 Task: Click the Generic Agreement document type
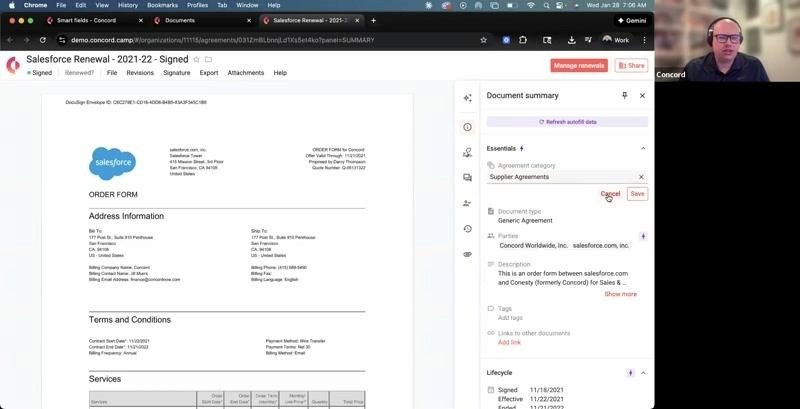click(x=525, y=221)
